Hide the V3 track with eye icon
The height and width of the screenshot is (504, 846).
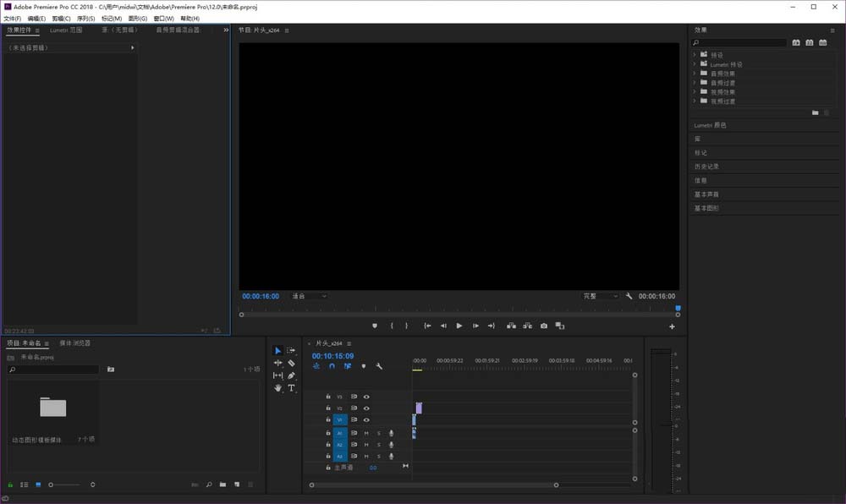pyautogui.click(x=366, y=396)
